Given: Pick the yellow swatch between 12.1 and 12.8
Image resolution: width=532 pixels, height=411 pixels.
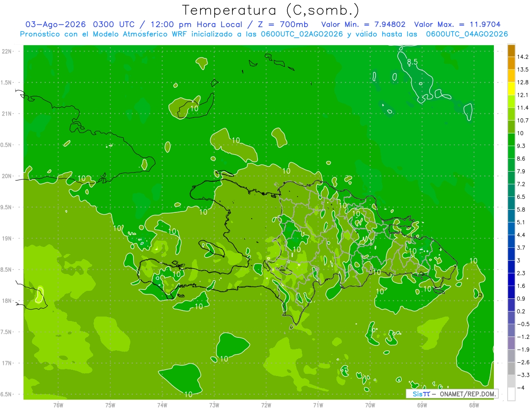Looking at the screenshot, I should [x=511, y=89].
